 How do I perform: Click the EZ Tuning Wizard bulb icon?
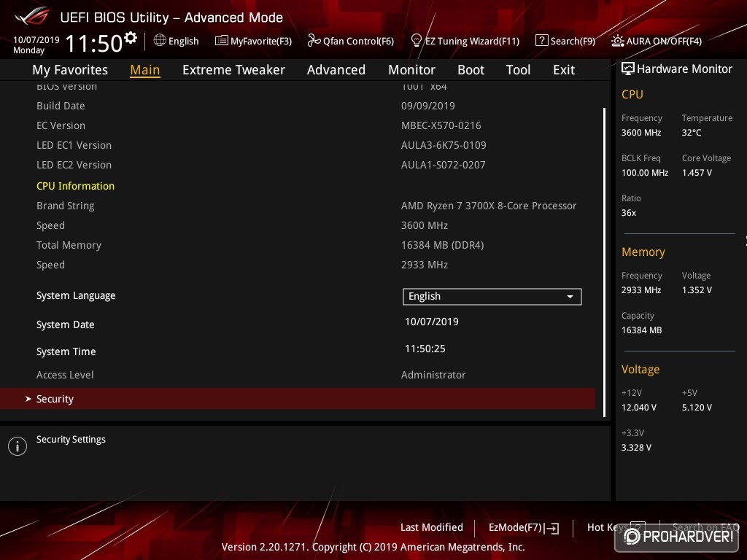tap(416, 41)
